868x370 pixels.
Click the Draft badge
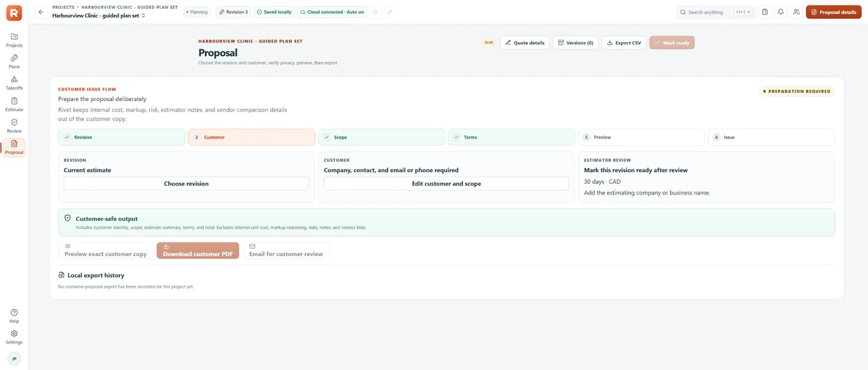coord(489,43)
